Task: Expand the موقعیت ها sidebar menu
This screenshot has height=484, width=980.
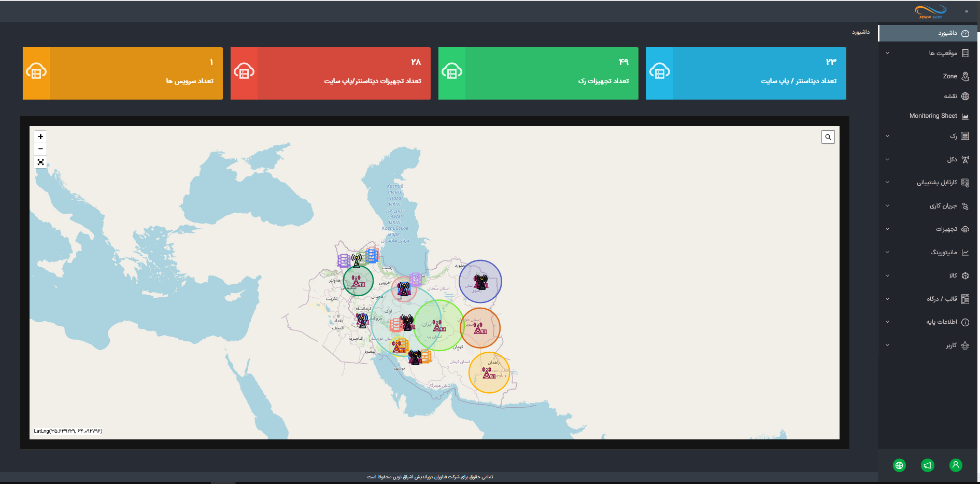Action: coord(928,53)
